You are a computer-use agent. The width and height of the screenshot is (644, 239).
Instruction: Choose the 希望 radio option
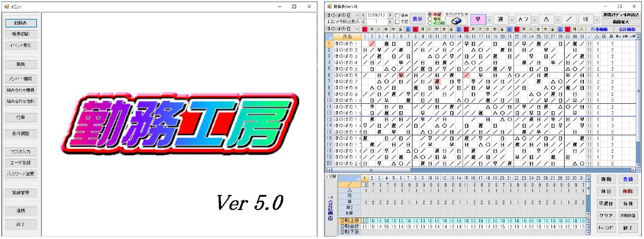click(x=436, y=14)
